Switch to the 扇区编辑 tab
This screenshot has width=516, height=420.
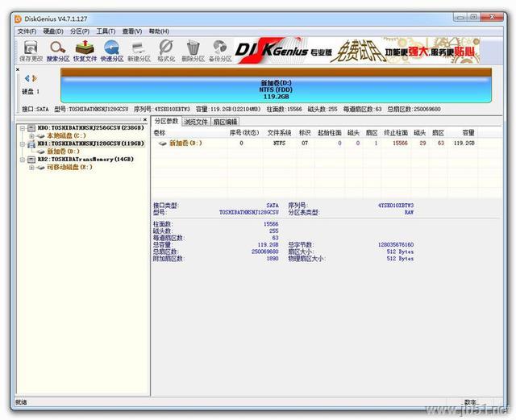click(x=225, y=122)
